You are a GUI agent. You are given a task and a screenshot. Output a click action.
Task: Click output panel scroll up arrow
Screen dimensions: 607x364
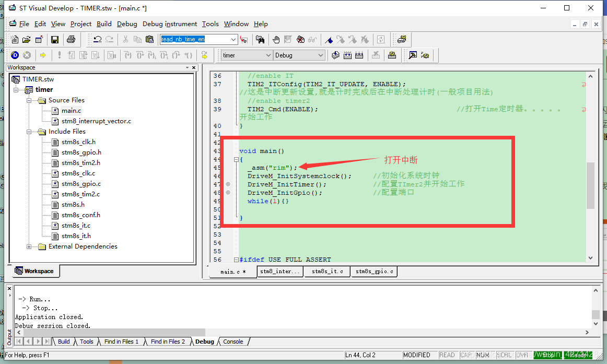click(596, 290)
